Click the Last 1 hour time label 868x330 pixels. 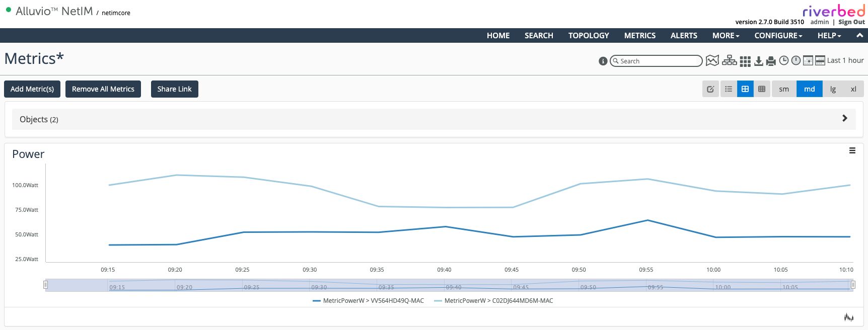845,60
